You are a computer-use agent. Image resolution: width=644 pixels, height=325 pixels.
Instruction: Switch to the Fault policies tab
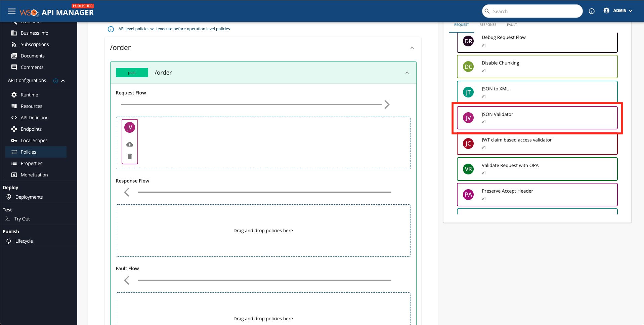pos(512,25)
